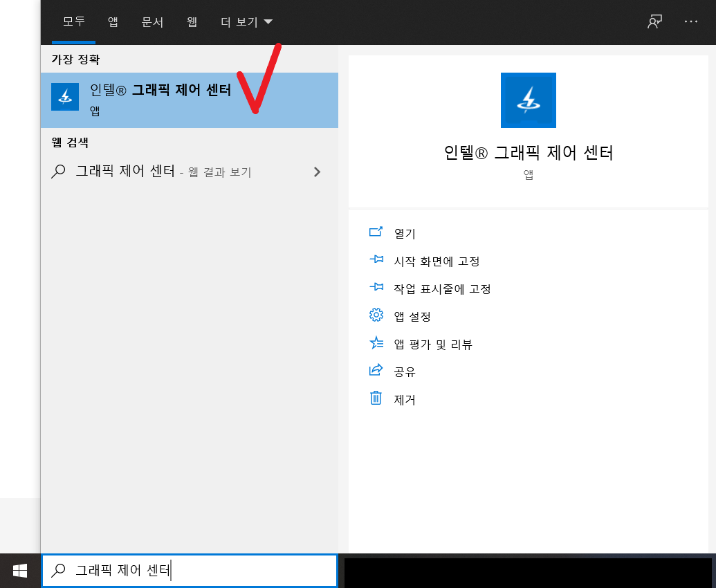Viewport: 716px width, 588px height.
Task: Select the 인텔® 그래픽 제어 센터 best match result
Action: click(190, 100)
